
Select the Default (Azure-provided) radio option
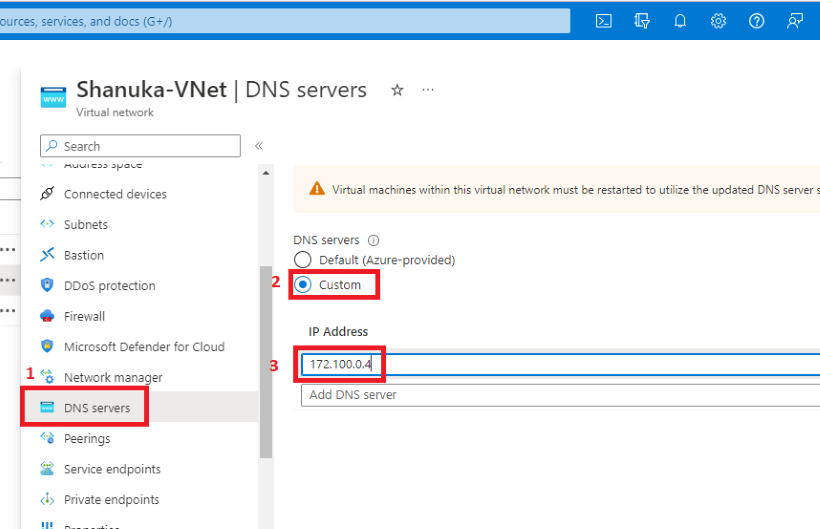(x=302, y=259)
